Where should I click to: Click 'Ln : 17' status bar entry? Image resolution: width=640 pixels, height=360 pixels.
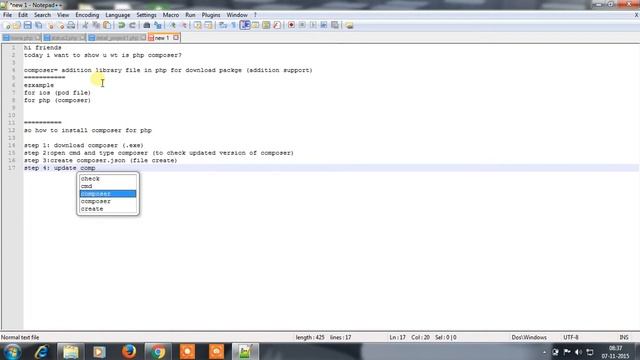(x=397, y=338)
